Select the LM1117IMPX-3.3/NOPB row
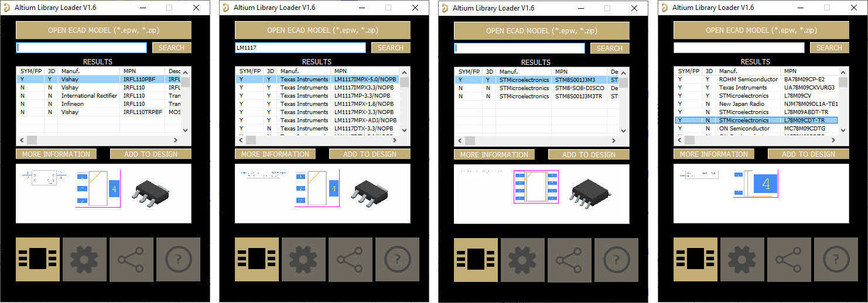The width and height of the screenshot is (868, 303). (318, 87)
